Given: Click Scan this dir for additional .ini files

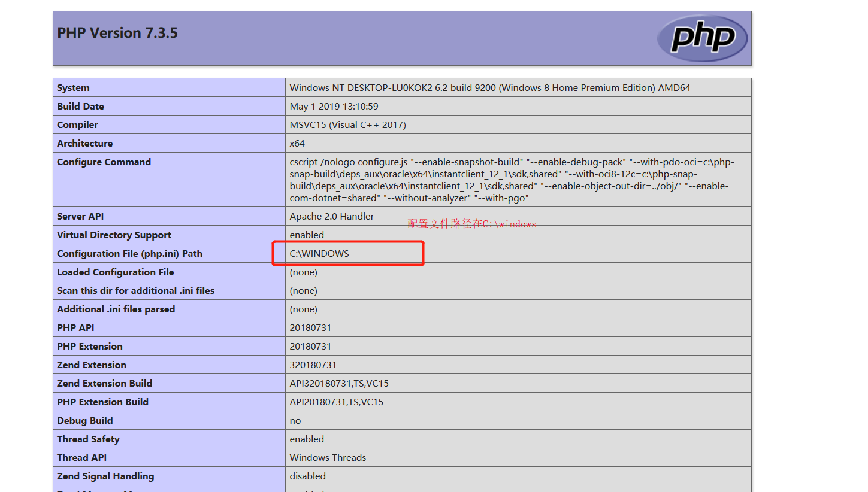Looking at the screenshot, I should coord(135,291).
